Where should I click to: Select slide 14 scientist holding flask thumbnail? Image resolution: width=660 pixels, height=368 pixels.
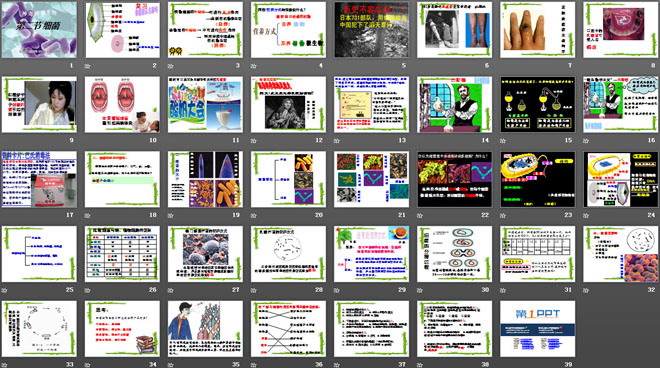pyautogui.click(x=455, y=104)
